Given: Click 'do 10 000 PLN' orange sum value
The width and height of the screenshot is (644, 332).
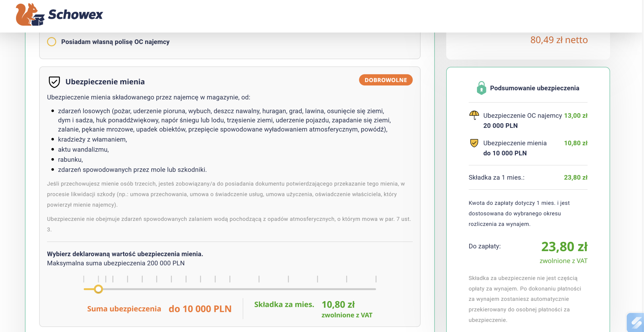Looking at the screenshot, I should click(x=200, y=309).
